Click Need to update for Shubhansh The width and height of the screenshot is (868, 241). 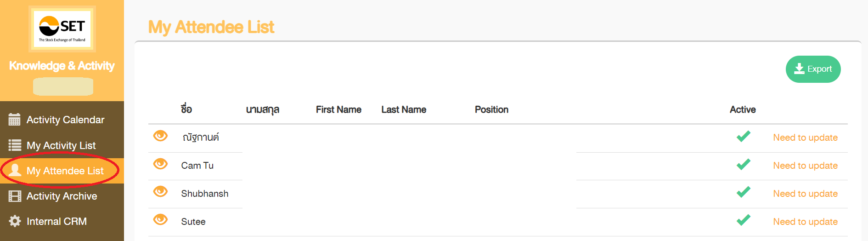(x=805, y=194)
